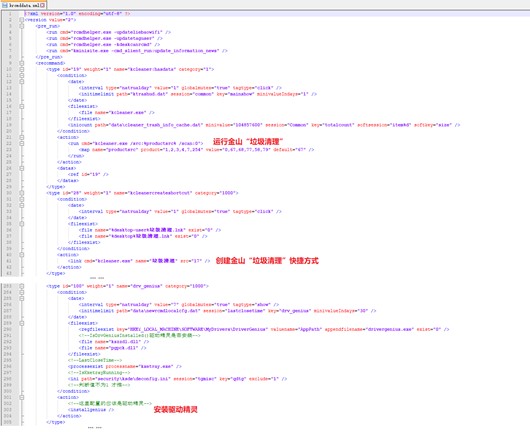Place cursor in the <?xml version="1.0" declaration line
Viewport: 530px width, 432px height.
pyautogui.click(x=77, y=14)
